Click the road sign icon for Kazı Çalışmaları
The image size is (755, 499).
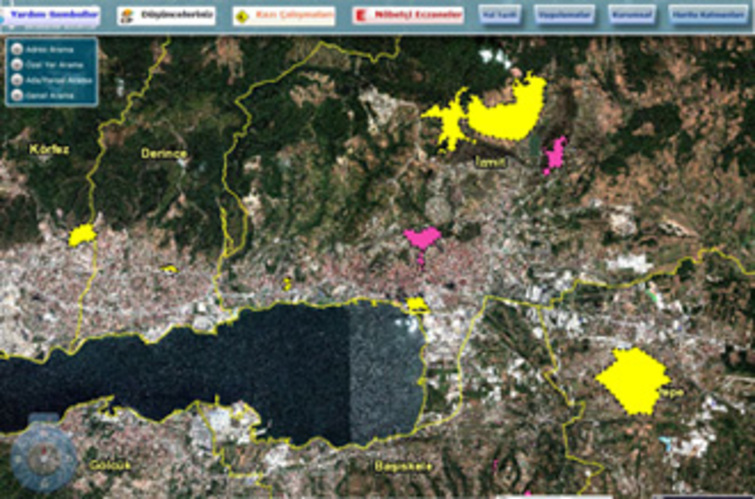click(243, 16)
